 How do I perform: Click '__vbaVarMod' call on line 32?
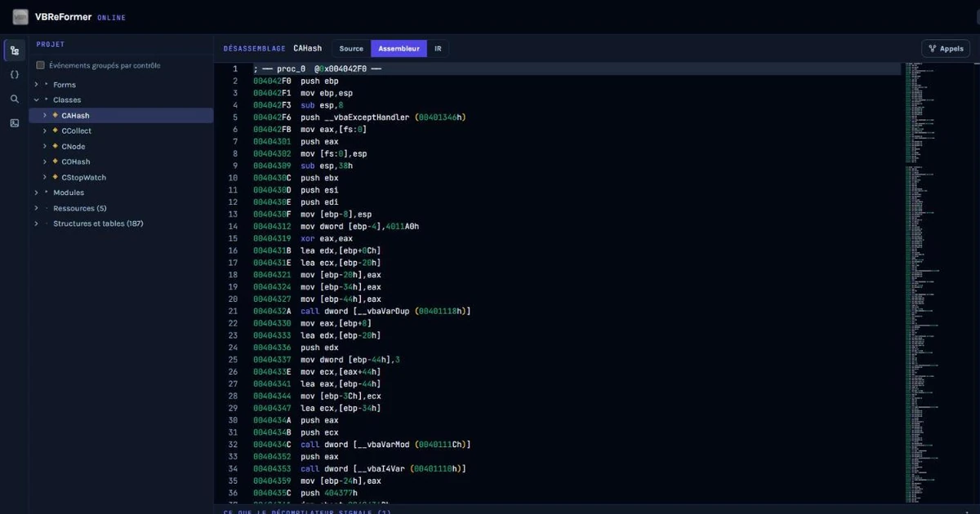coord(383,445)
